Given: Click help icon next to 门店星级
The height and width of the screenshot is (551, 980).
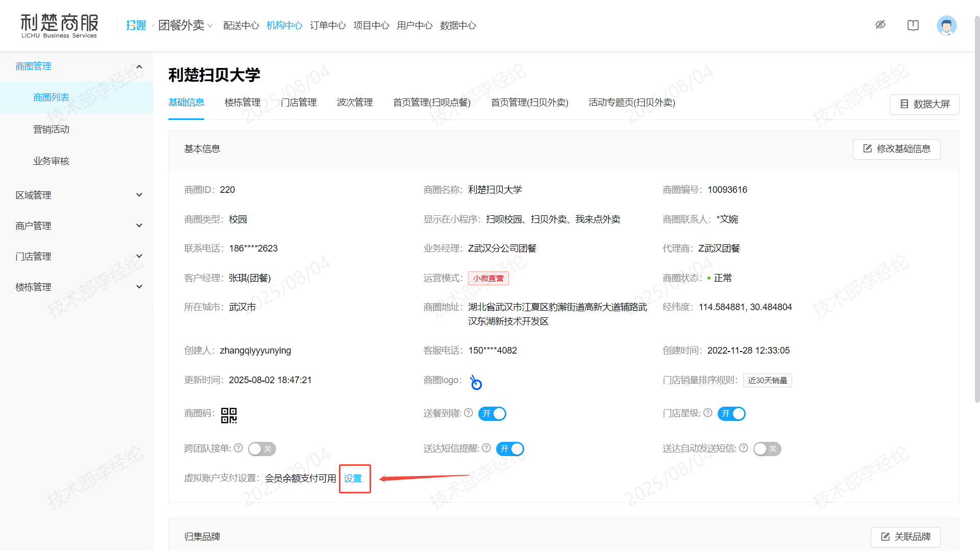Looking at the screenshot, I should click(708, 413).
